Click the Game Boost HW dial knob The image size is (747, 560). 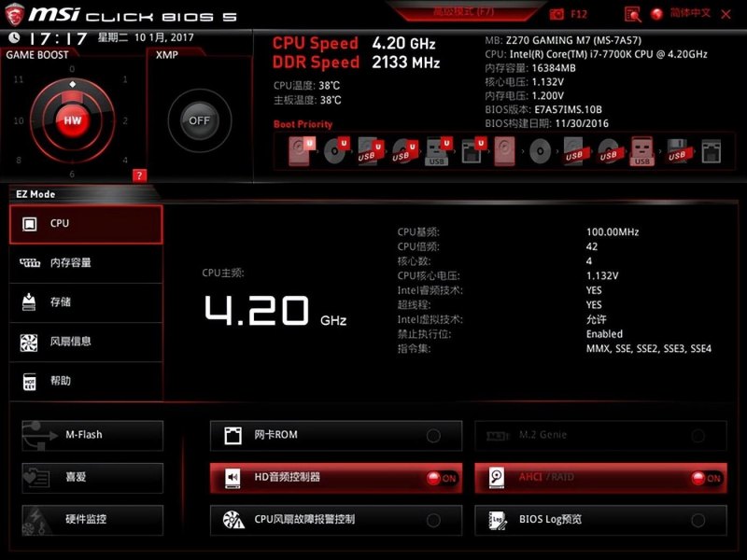click(73, 120)
